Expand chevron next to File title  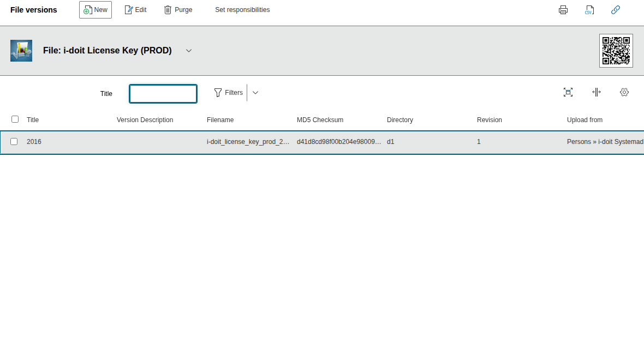[189, 51]
